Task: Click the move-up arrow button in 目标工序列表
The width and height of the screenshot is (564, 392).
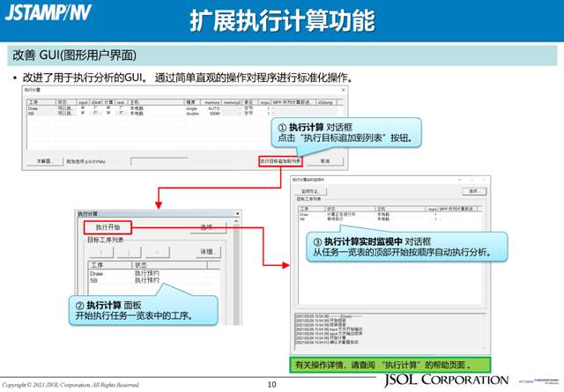Action: pos(101,252)
